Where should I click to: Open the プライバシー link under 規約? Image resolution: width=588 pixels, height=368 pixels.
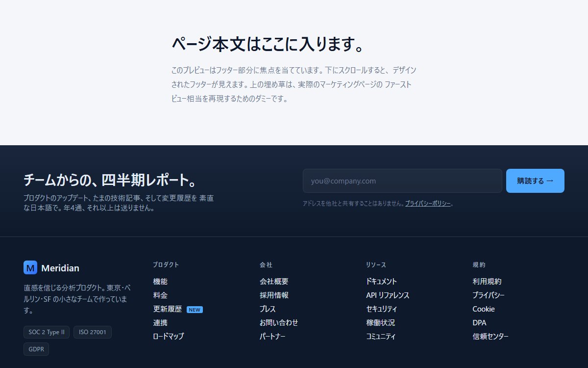(x=489, y=295)
